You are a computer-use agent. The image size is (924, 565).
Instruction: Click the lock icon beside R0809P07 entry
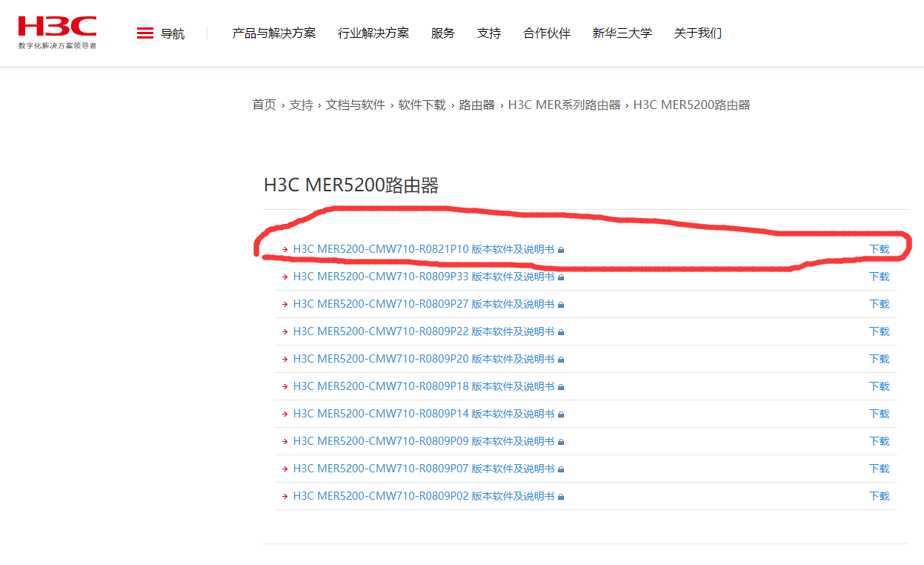[x=561, y=469]
